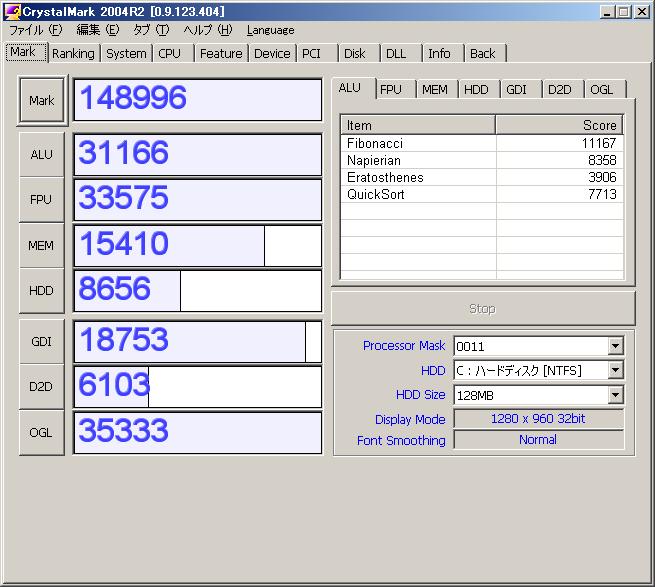
Task: Open the Language menu
Action: 270,30
